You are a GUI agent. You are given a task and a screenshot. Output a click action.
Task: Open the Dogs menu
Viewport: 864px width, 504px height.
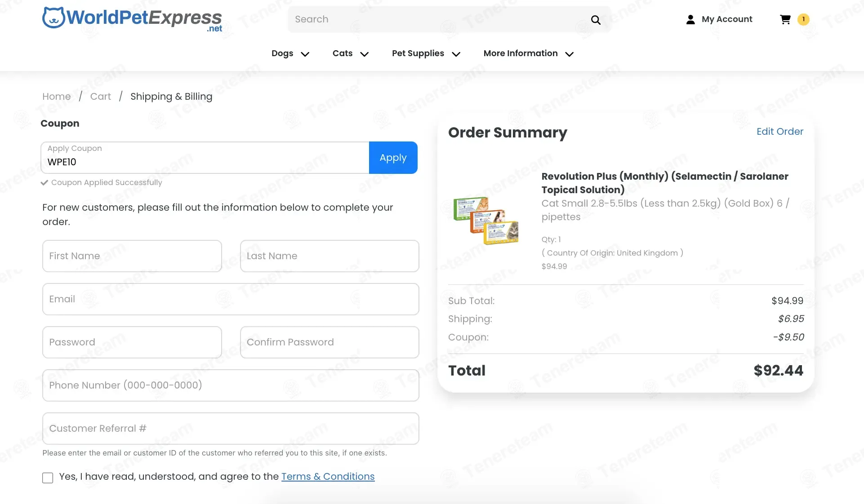(282, 53)
